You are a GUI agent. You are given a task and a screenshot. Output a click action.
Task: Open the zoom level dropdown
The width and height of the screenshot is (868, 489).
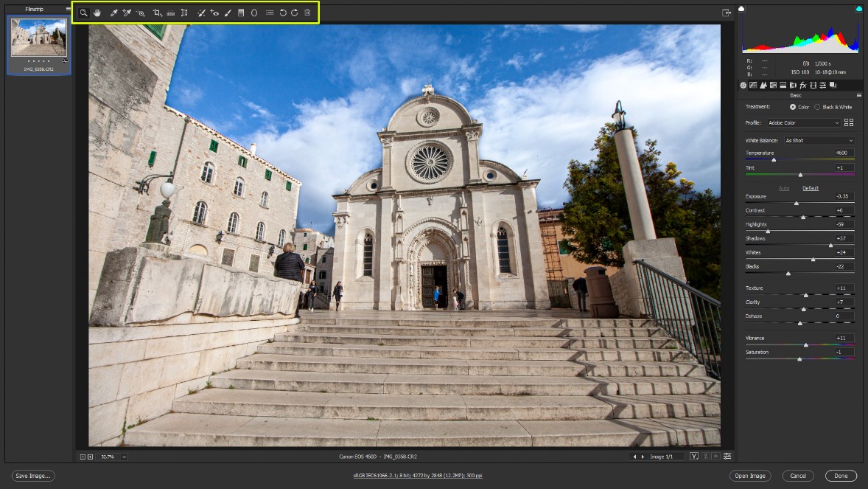(x=124, y=457)
